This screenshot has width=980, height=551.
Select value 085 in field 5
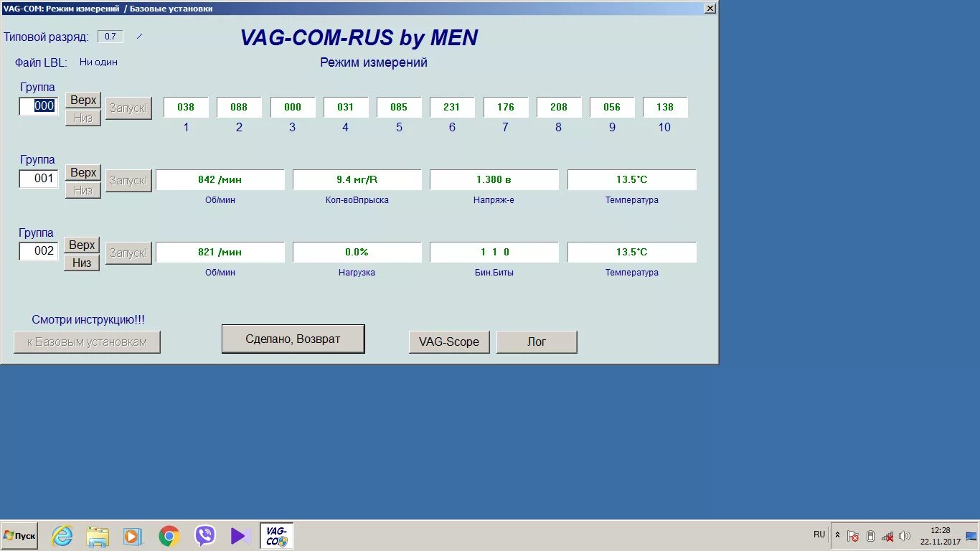tap(399, 107)
